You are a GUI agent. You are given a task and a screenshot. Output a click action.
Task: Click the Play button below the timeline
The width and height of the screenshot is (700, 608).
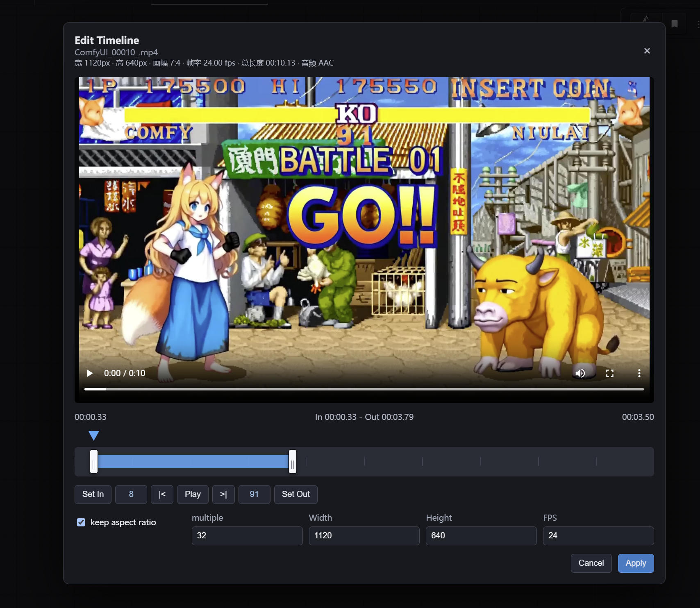coord(193,495)
